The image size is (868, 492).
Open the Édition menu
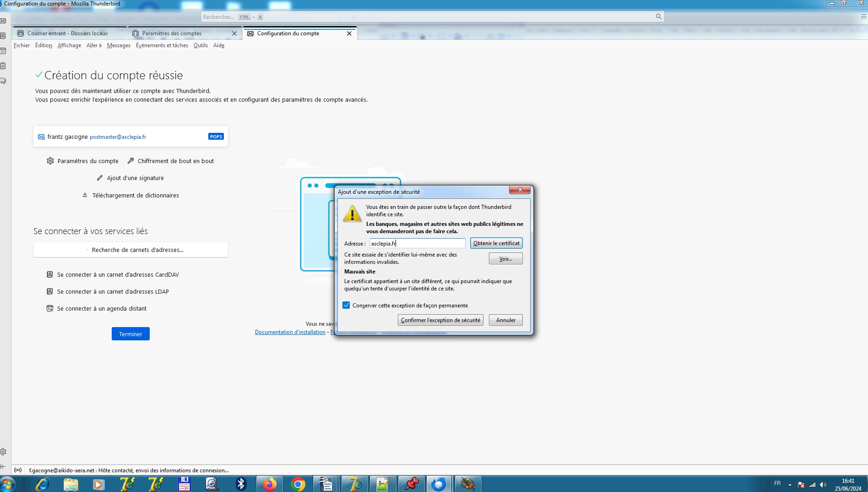[x=43, y=45]
